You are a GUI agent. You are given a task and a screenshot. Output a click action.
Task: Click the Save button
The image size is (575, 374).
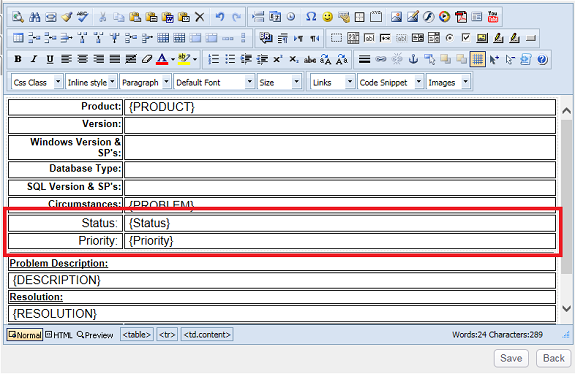(511, 358)
